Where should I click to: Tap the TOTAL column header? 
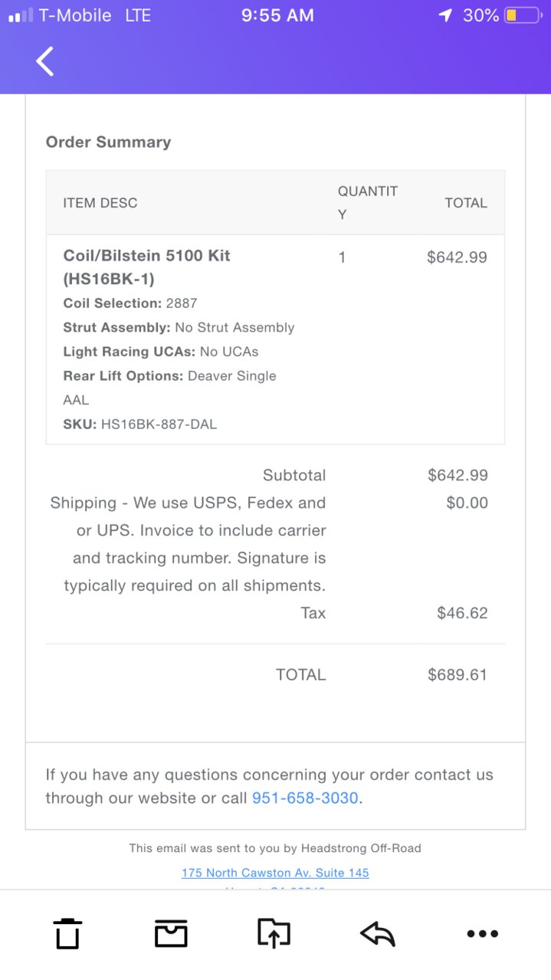point(466,203)
